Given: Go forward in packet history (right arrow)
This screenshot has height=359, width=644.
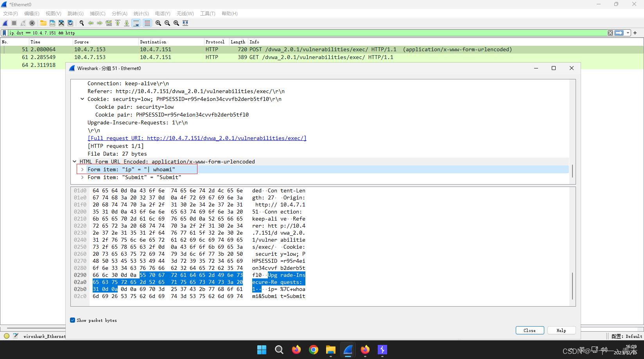Looking at the screenshot, I should (x=100, y=23).
